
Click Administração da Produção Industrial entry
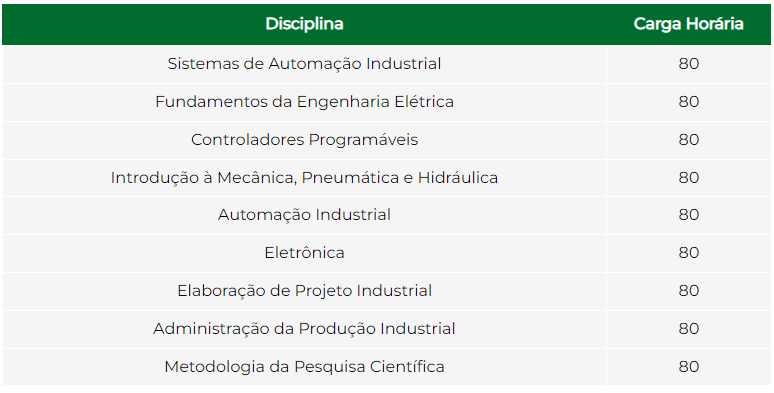(304, 329)
